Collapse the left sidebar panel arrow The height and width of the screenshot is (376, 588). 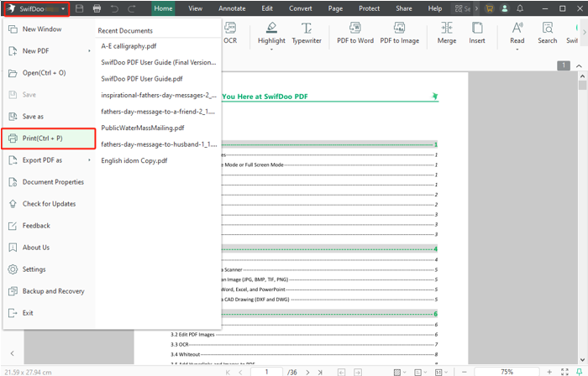[x=13, y=353]
